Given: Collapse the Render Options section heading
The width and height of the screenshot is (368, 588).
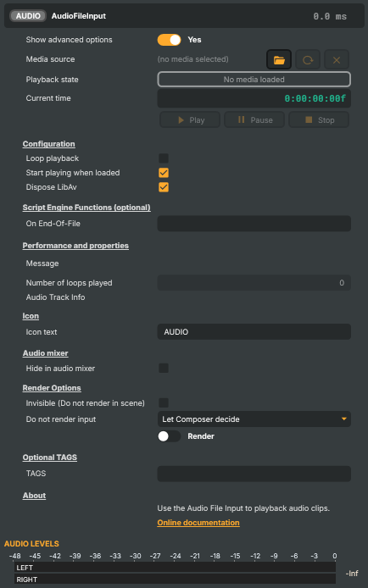Looking at the screenshot, I should tap(52, 388).
